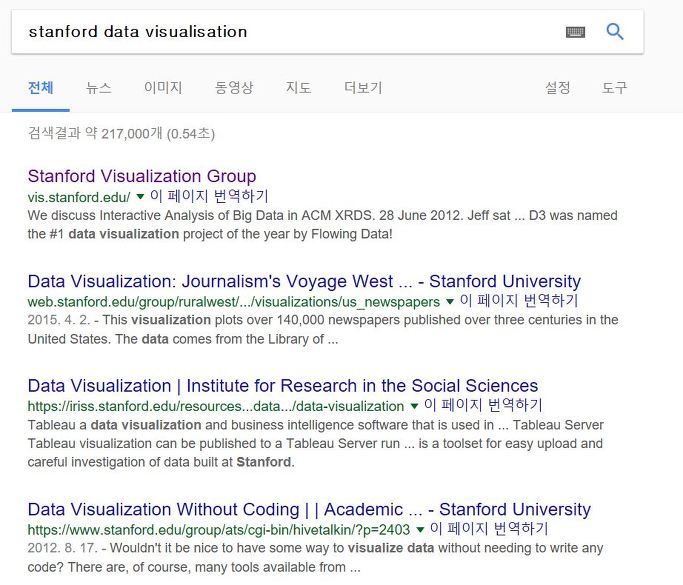The image size is (683, 585).
Task: Click the snippet beginning 2015. 4. 2.
Action: 323,329
